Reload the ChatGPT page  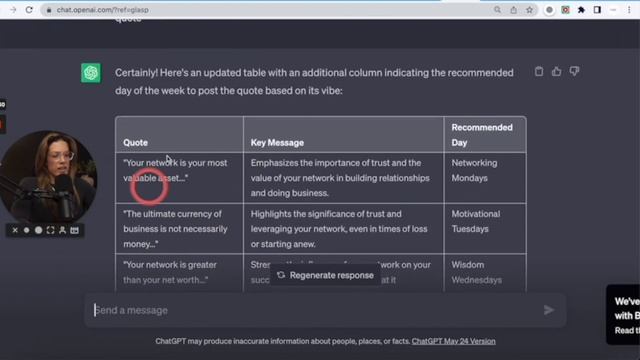tap(29, 9)
